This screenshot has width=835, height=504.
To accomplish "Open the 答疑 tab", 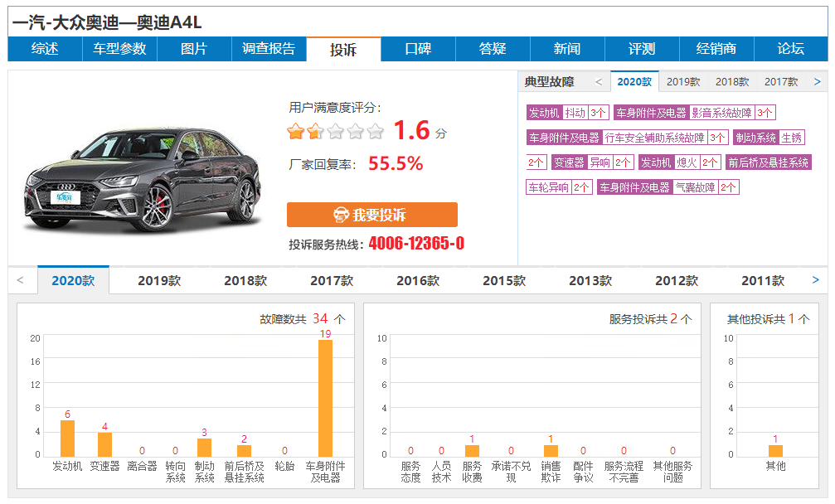I will click(492, 49).
